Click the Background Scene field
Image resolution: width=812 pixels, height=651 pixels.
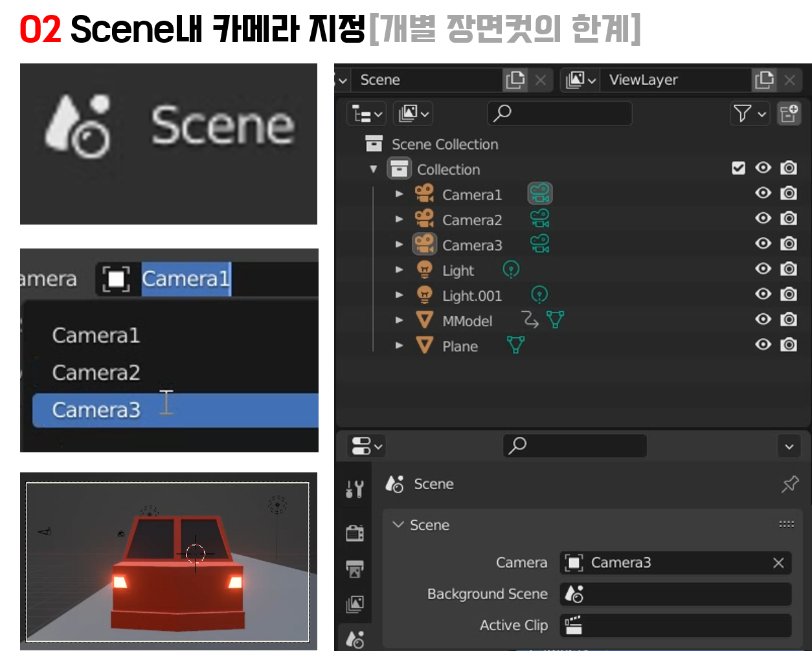[676, 593]
